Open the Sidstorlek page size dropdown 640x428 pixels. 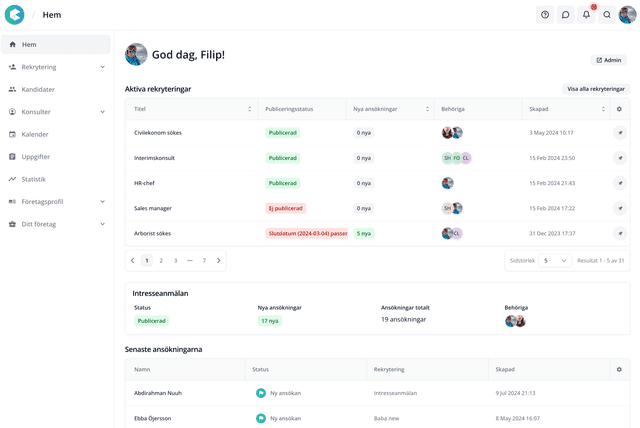(555, 260)
